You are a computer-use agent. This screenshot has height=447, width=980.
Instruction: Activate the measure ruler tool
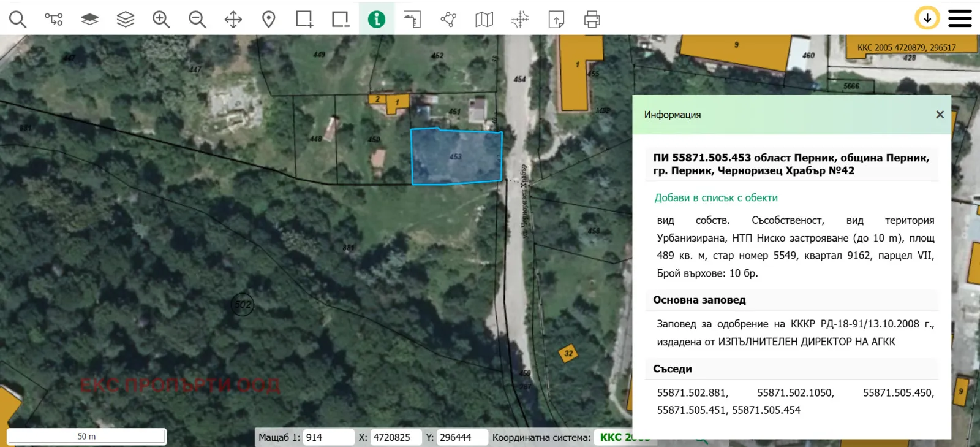(x=412, y=19)
